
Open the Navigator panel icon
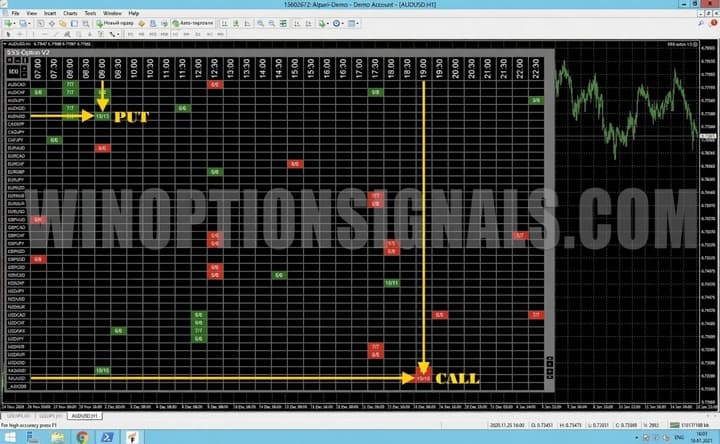[x=62, y=23]
